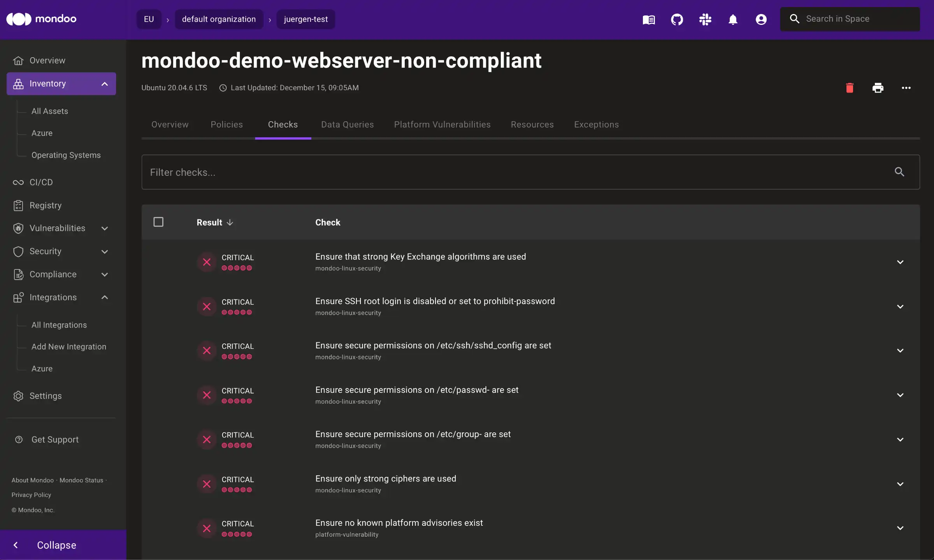934x560 pixels.
Task: Switch to the Platform Vulnerabilities tab
Action: [x=442, y=124]
